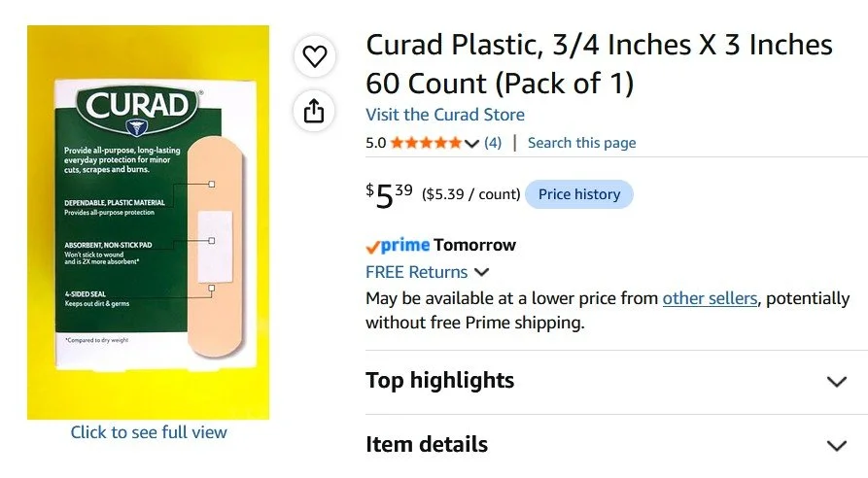This screenshot has width=868, height=478.
Task: Click the $5.39 price
Action: (x=389, y=195)
